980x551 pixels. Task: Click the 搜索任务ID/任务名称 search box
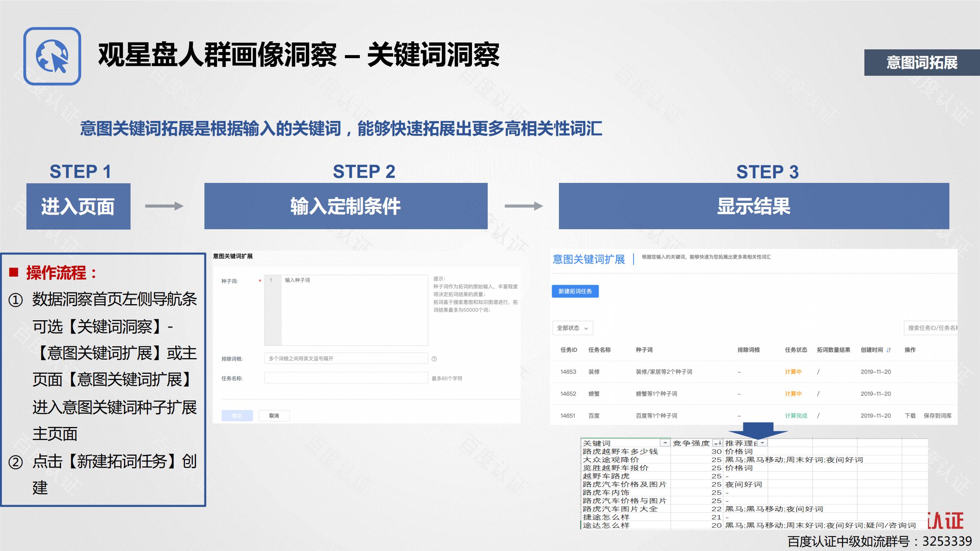pyautogui.click(x=931, y=328)
